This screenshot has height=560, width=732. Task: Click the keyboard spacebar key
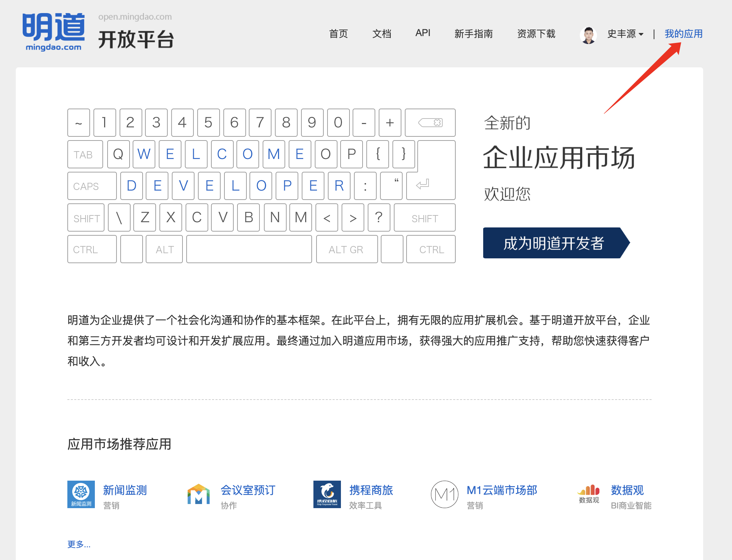pos(249,249)
